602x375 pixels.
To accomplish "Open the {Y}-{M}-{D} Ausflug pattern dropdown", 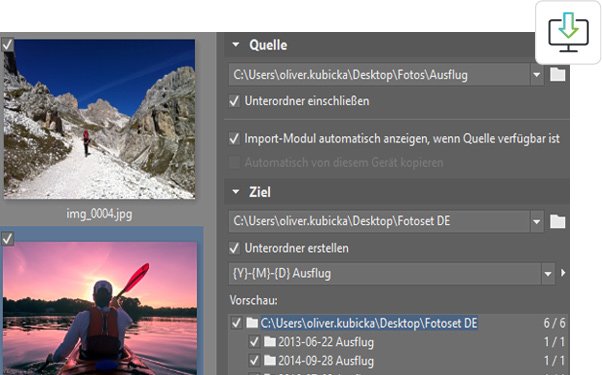I will pos(548,274).
